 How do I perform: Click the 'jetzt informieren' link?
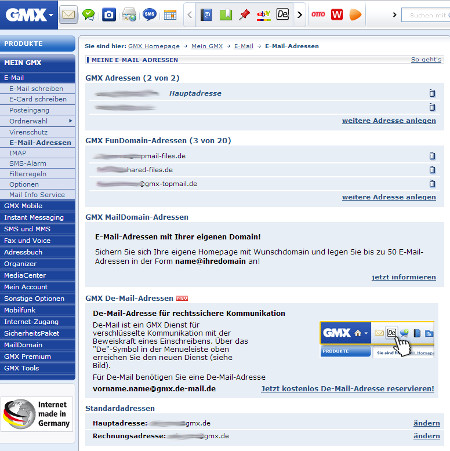coord(404,277)
